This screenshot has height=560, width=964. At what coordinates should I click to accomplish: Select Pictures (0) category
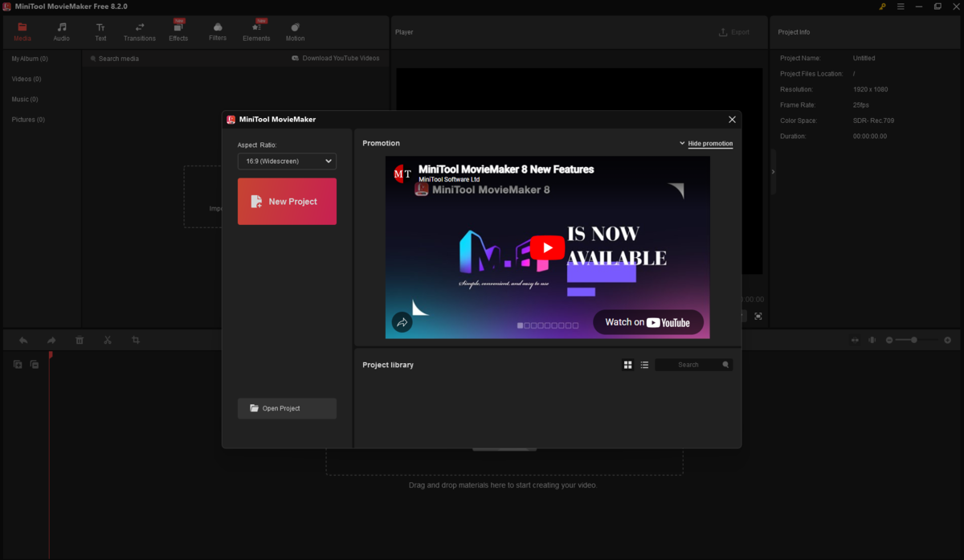point(28,120)
